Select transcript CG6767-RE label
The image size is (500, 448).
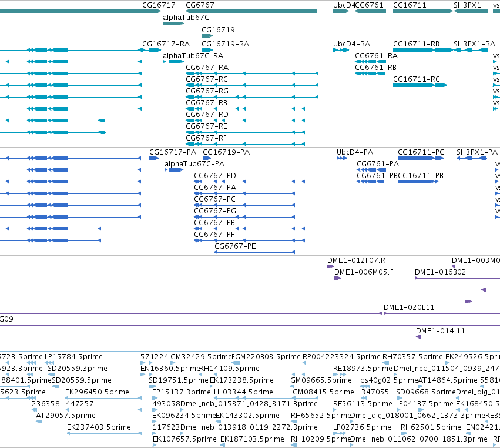point(207,126)
